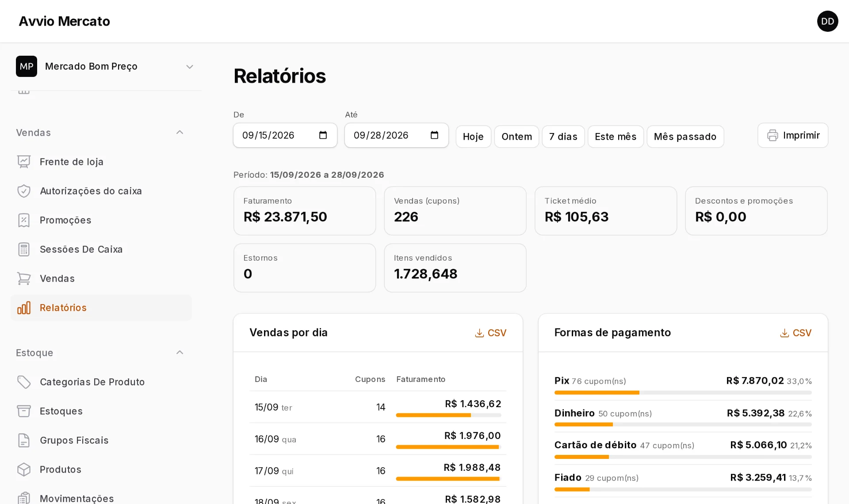Click the Cartão de débito progress bar
Image resolution: width=849 pixels, height=504 pixels.
click(683, 457)
